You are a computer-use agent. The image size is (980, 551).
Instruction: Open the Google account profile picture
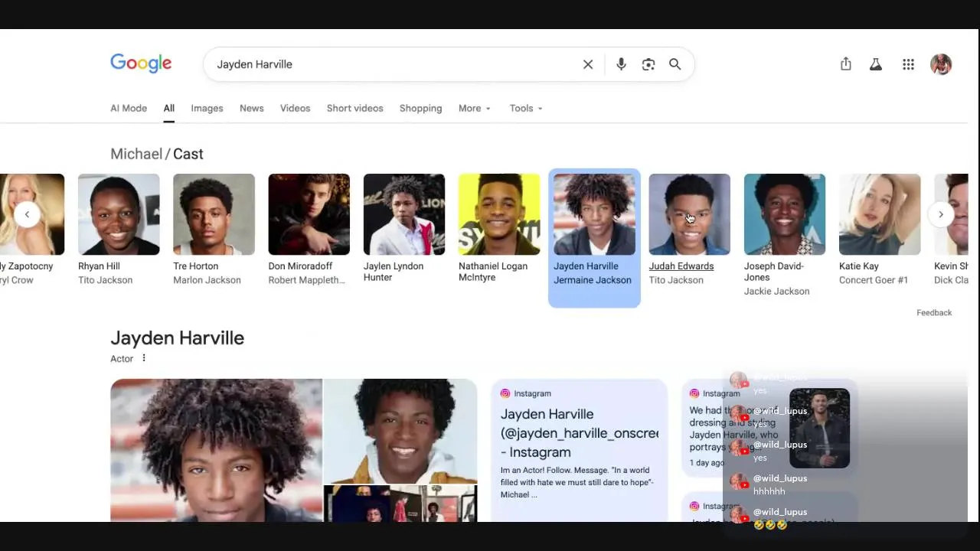point(941,64)
